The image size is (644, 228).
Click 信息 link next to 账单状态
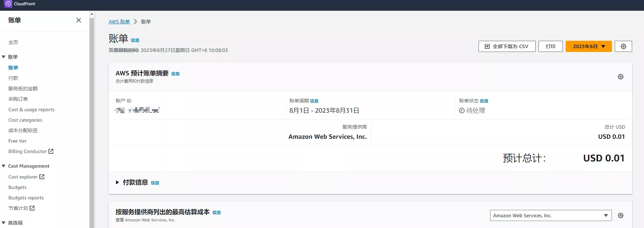pyautogui.click(x=484, y=101)
